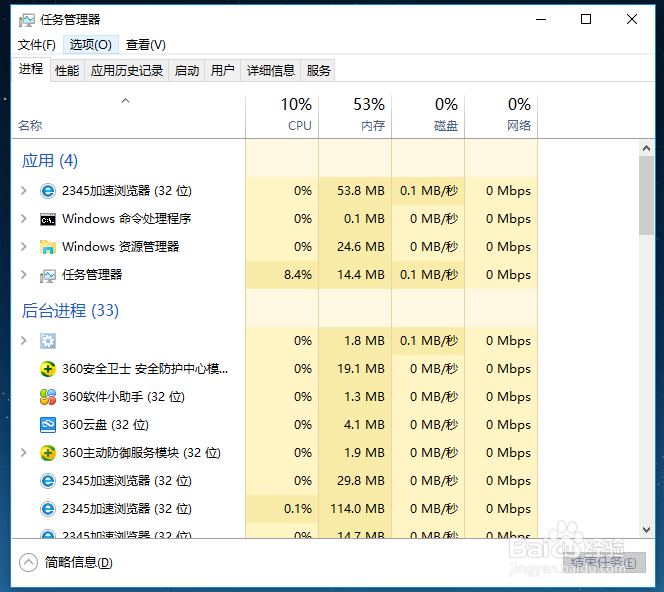Click the 简略信息 collapse arrow icon
This screenshot has width=664, height=592.
(28, 562)
